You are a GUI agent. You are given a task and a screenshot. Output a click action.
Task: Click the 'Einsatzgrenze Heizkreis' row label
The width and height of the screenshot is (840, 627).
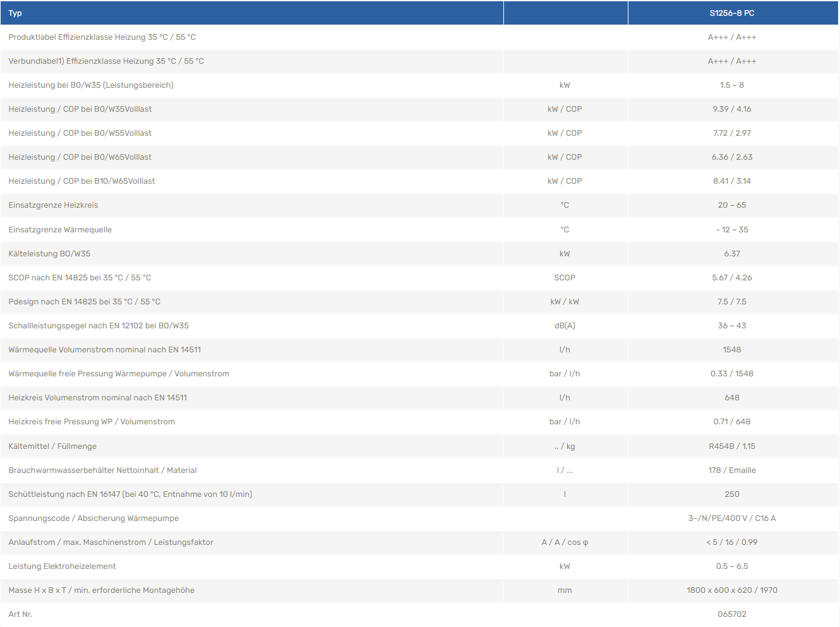pos(53,205)
